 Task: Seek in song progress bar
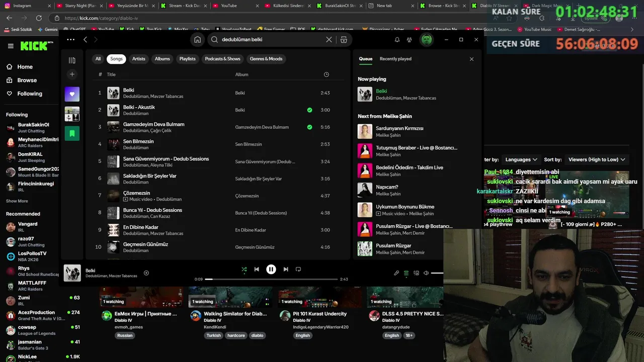pyautogui.click(x=271, y=279)
